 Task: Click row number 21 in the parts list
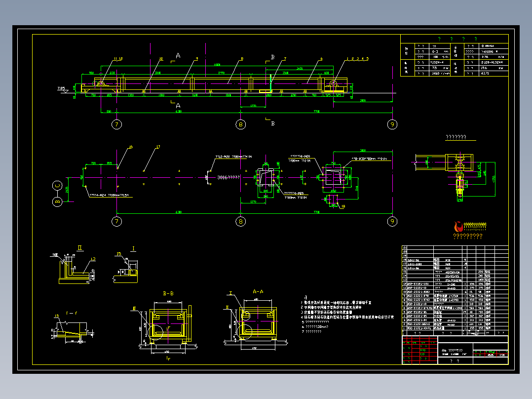click(405, 248)
